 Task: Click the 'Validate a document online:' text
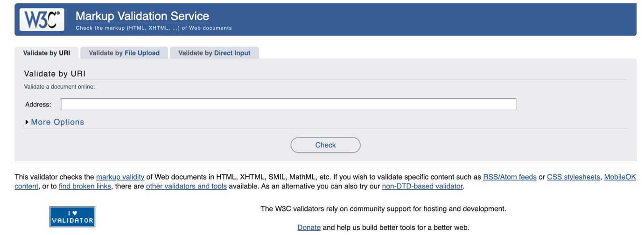[x=59, y=87]
